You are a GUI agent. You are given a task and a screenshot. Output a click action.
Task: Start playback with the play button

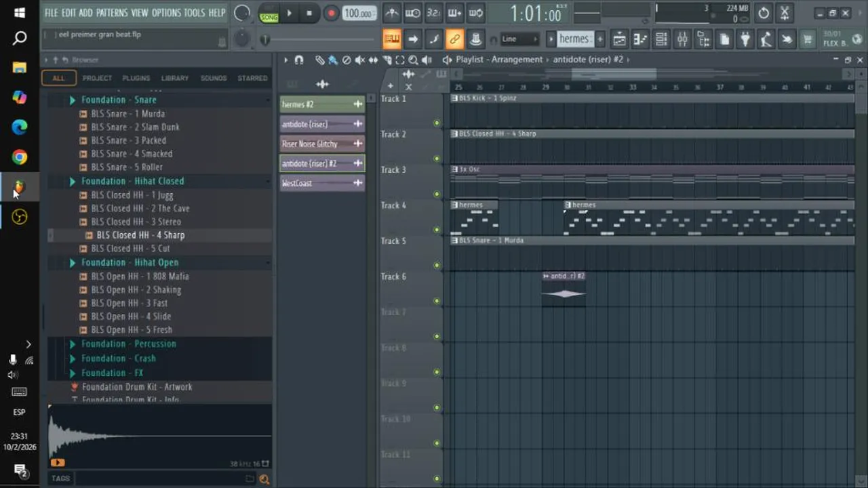[x=289, y=13]
